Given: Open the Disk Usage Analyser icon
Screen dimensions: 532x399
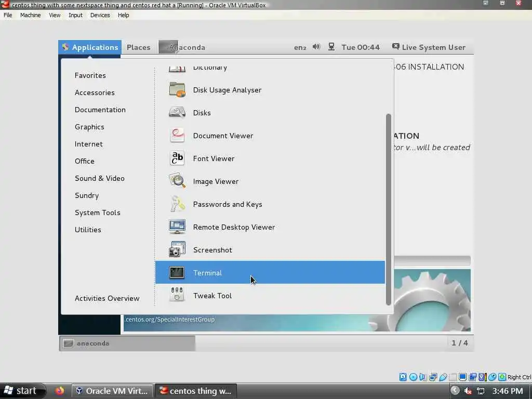Looking at the screenshot, I should [177, 90].
